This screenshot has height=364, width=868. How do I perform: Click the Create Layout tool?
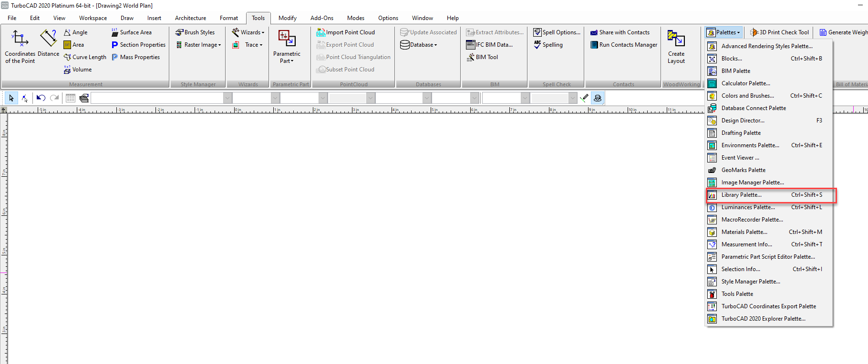pos(676,46)
